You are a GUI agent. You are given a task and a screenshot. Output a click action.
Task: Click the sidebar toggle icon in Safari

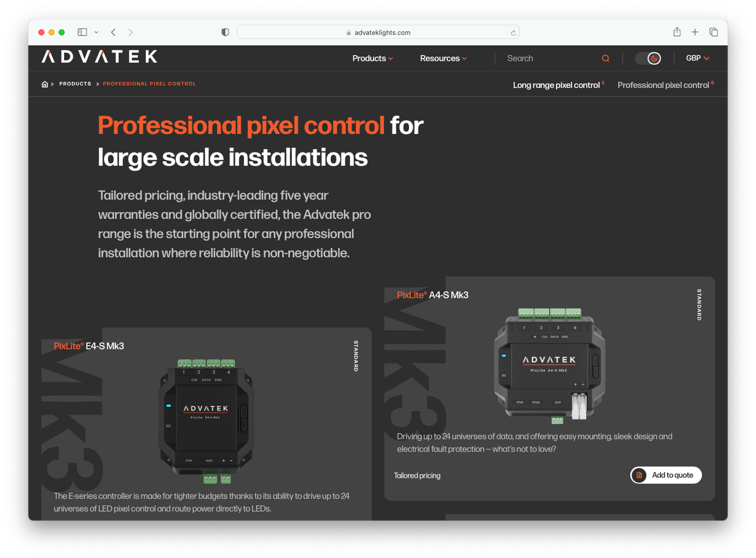coord(82,32)
